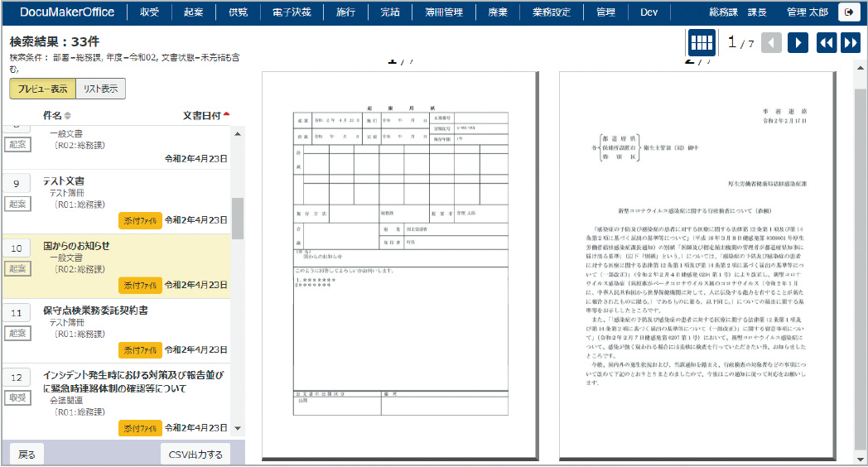The image size is (868, 467).
Task: Open the 施行 menu
Action: [x=346, y=12]
